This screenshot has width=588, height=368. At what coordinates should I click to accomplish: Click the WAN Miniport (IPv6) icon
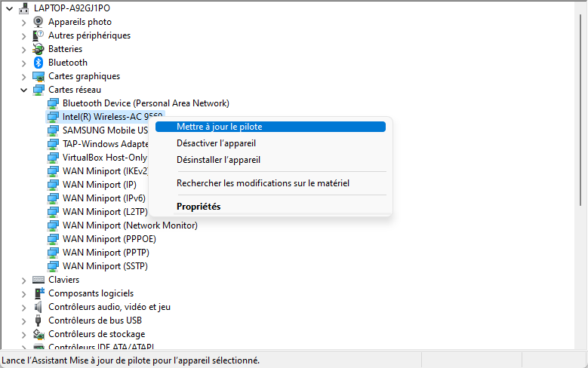(x=53, y=198)
